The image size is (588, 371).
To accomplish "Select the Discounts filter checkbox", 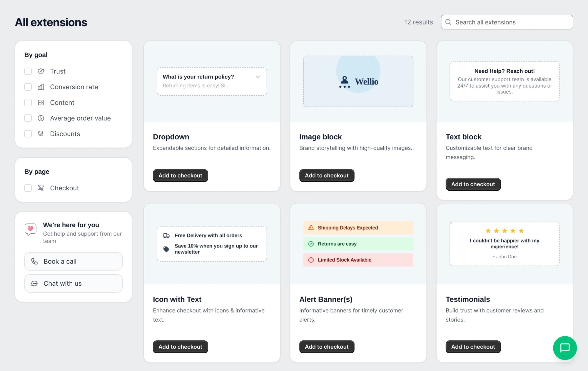I will tap(28, 134).
